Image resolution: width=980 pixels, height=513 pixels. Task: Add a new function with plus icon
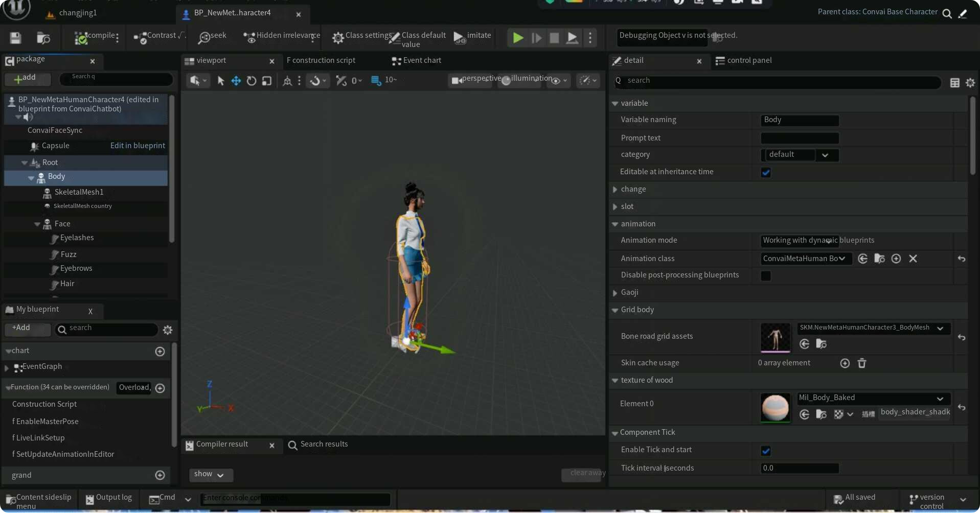160,388
